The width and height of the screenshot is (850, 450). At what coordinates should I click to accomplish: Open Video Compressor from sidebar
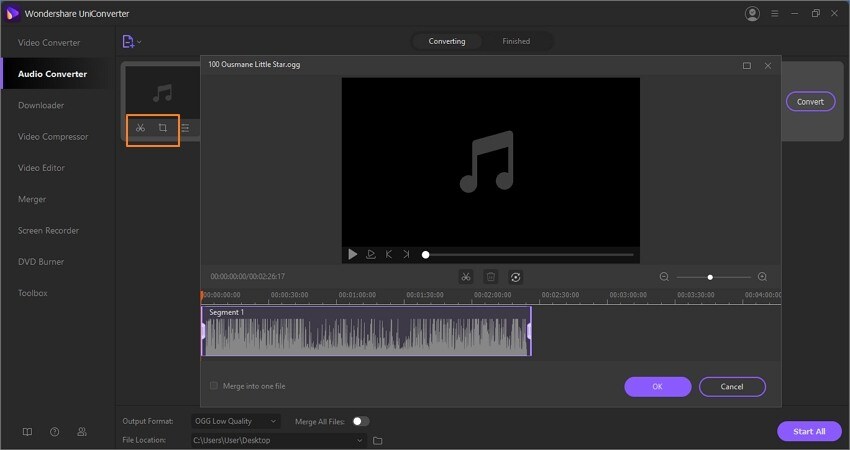tap(53, 137)
